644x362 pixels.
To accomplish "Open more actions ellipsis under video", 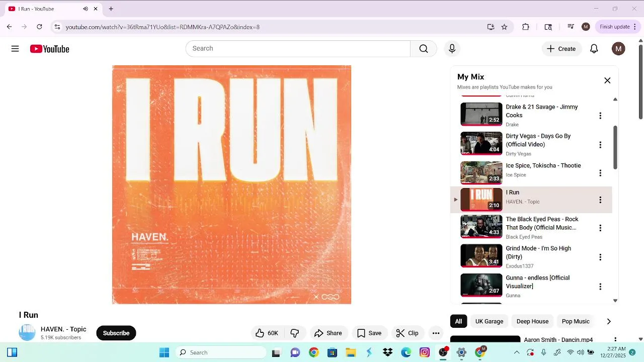I will pyautogui.click(x=436, y=333).
